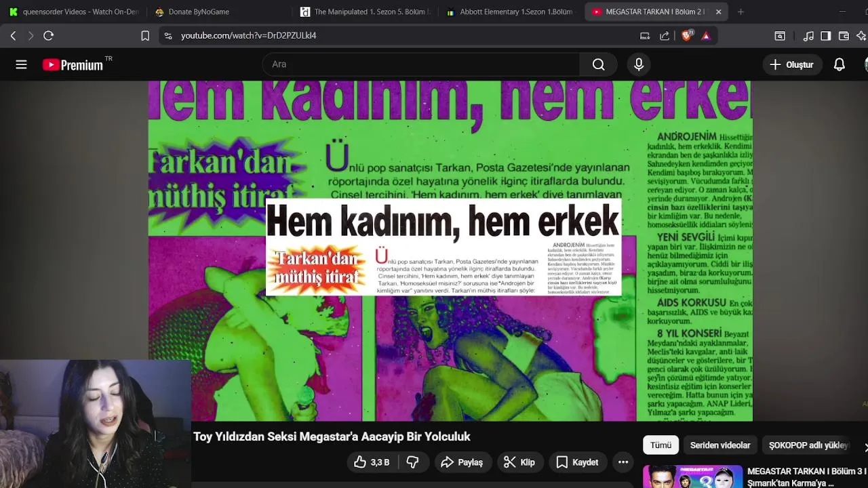Reload the current page
This screenshot has height=488, width=868.
pyautogui.click(x=49, y=35)
